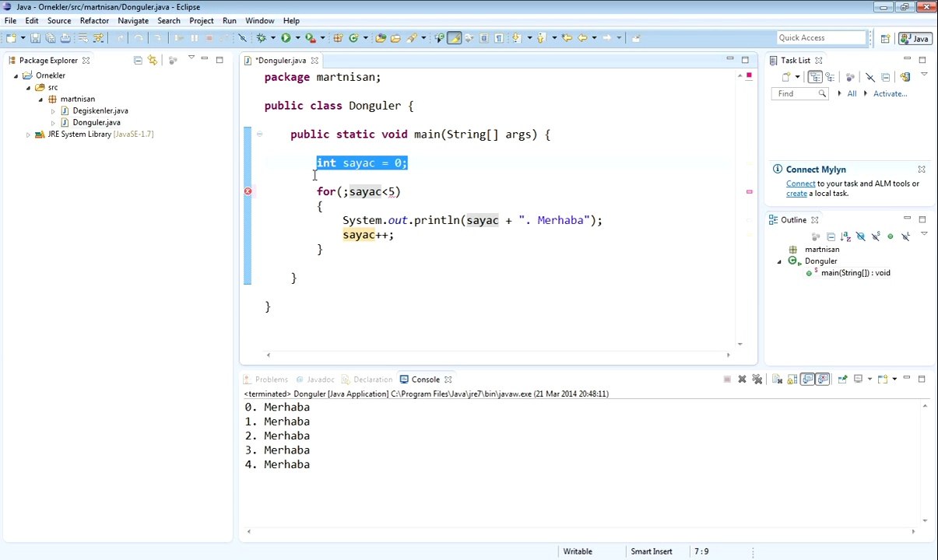Viewport: 938px width, 560px height.
Task: Click the Save toolbar icon
Action: pyautogui.click(x=35, y=37)
